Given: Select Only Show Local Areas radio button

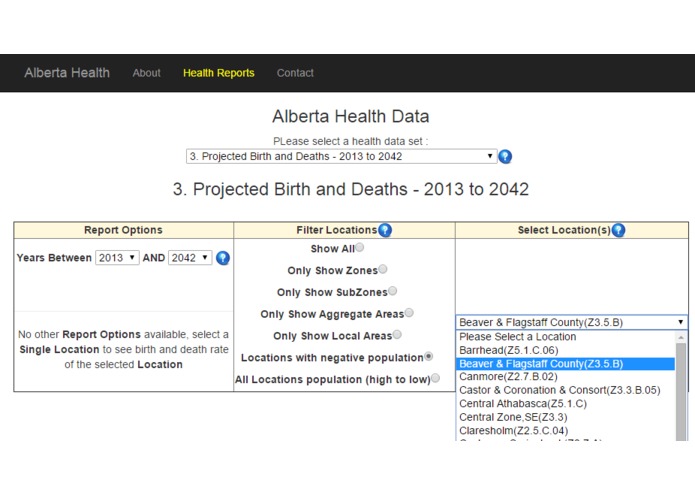Looking at the screenshot, I should coord(397,335).
